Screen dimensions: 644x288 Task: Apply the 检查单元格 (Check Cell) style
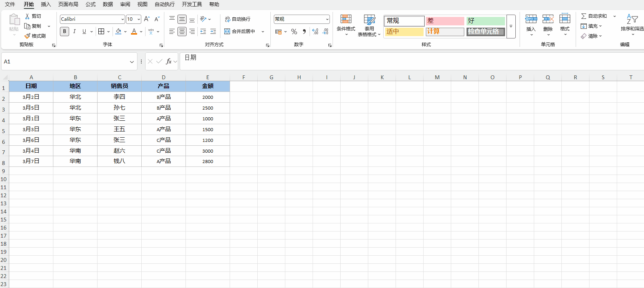pyautogui.click(x=486, y=32)
